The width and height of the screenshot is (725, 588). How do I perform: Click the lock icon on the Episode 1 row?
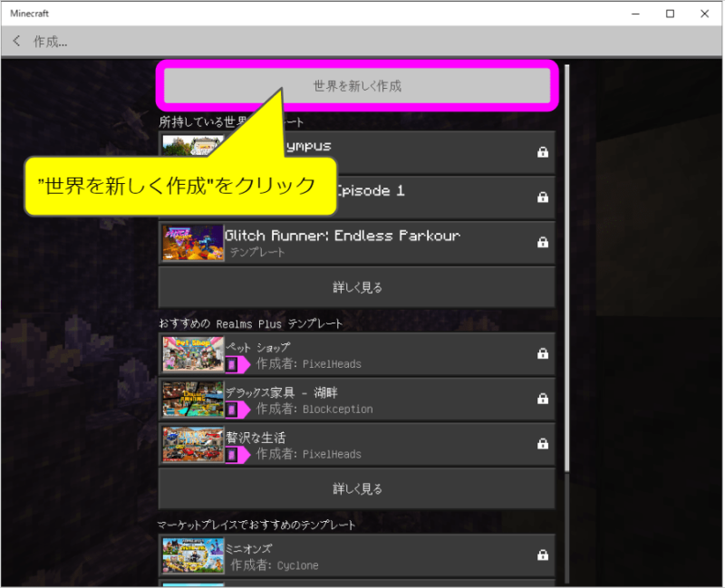click(x=543, y=198)
